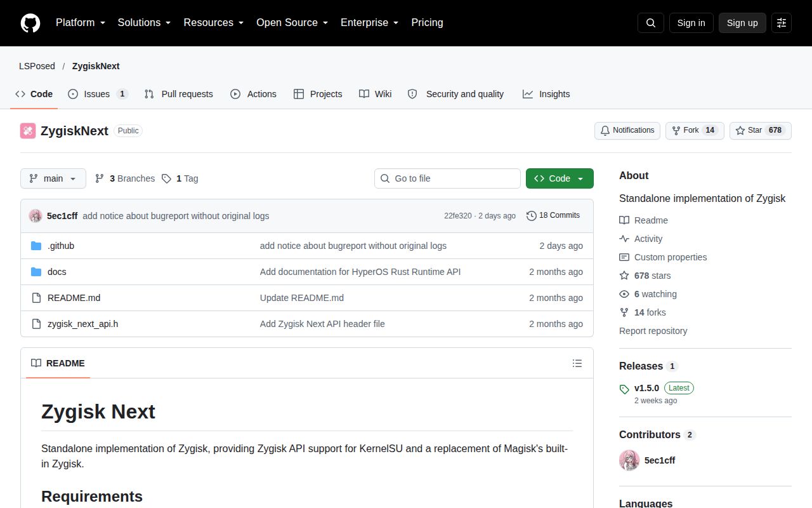
Task: Open the 18 Commits history link
Action: pyautogui.click(x=553, y=216)
